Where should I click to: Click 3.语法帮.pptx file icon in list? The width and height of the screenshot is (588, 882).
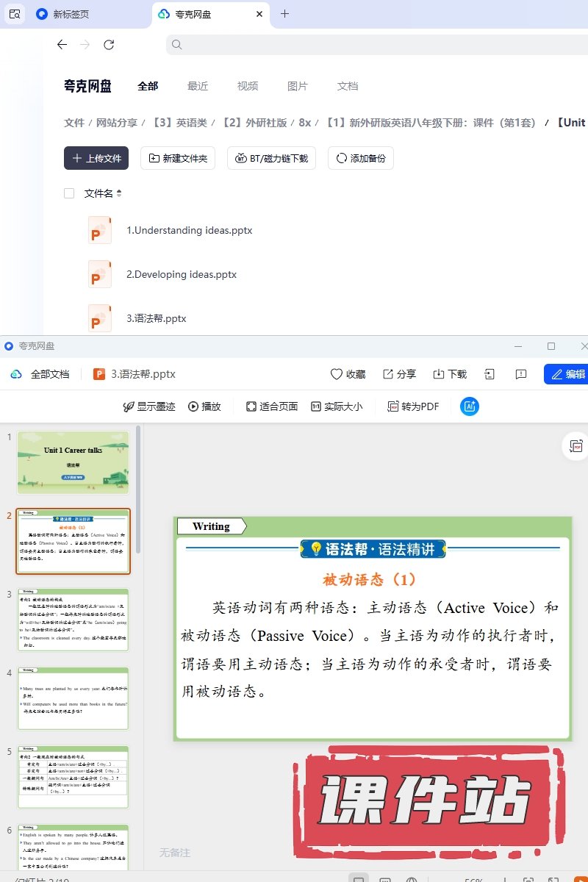(x=99, y=318)
